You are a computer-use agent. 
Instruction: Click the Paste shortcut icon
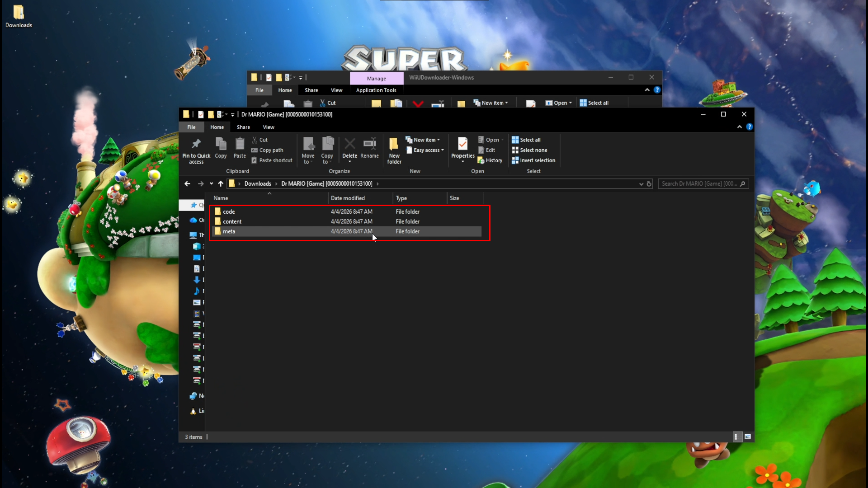[272, 160]
